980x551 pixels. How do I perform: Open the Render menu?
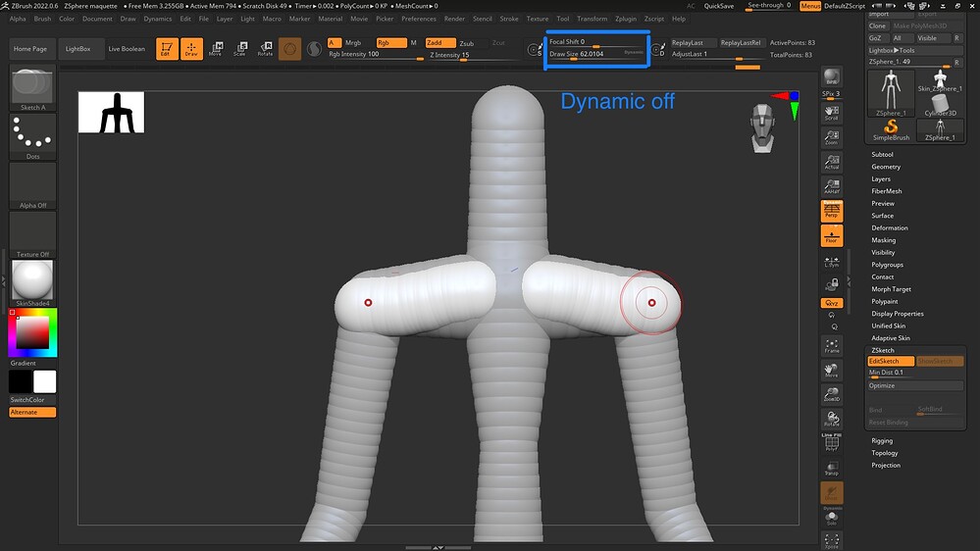point(454,19)
